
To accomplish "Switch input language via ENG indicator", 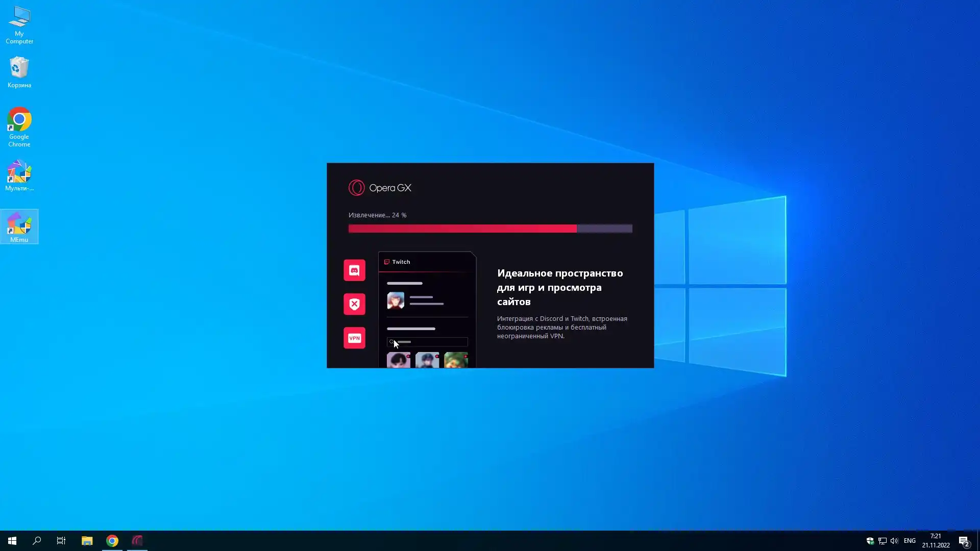I will [x=910, y=541].
